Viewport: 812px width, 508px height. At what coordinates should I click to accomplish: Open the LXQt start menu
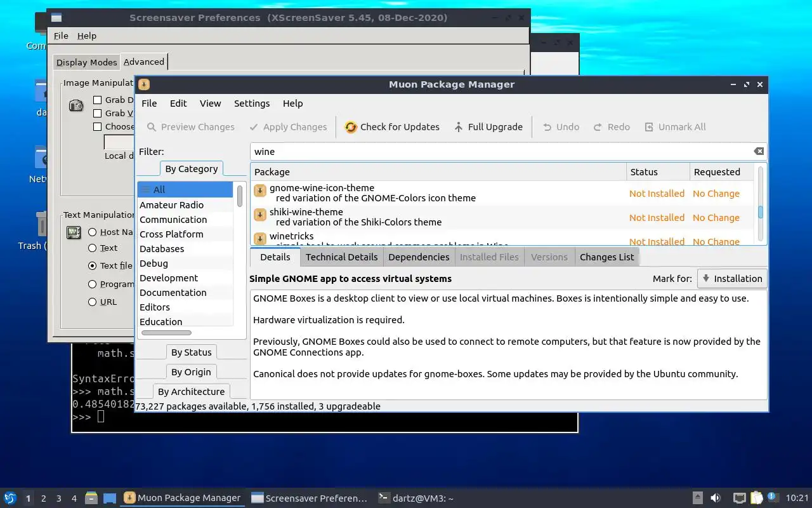coord(10,498)
